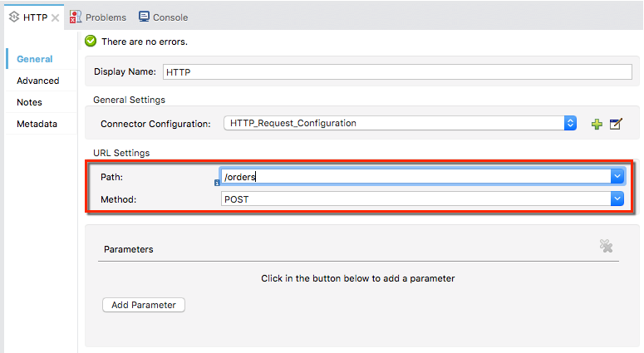Show the Metadata section
The width and height of the screenshot is (644, 353).
coord(37,124)
